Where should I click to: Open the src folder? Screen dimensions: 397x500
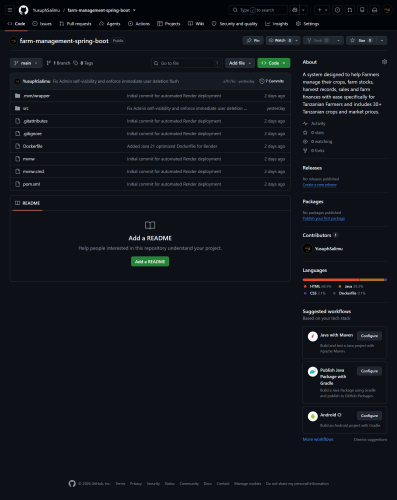click(26, 108)
